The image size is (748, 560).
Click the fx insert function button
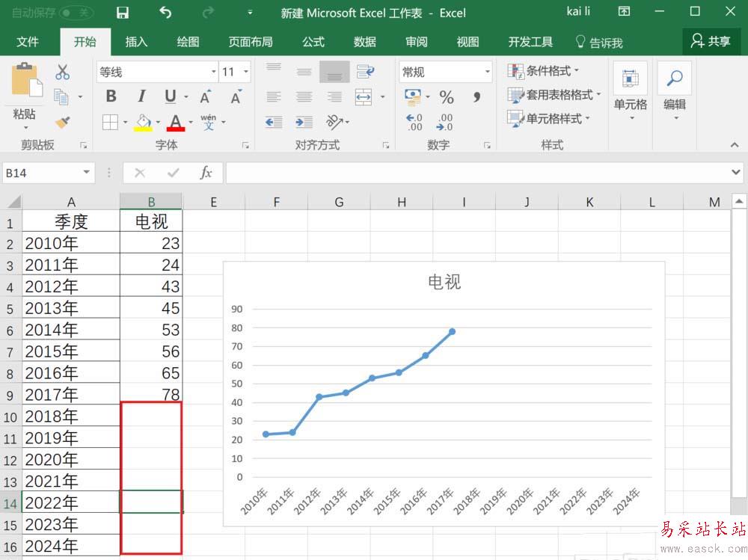(x=206, y=173)
